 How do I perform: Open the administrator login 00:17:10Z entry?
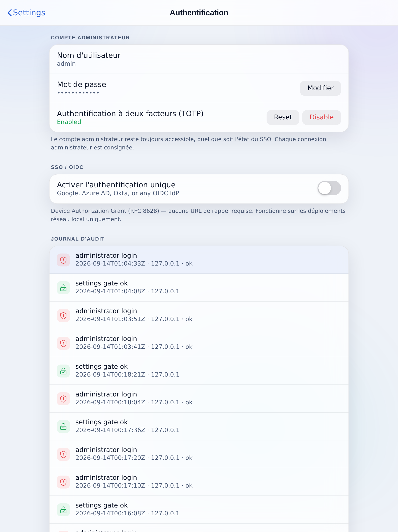pyautogui.click(x=199, y=482)
